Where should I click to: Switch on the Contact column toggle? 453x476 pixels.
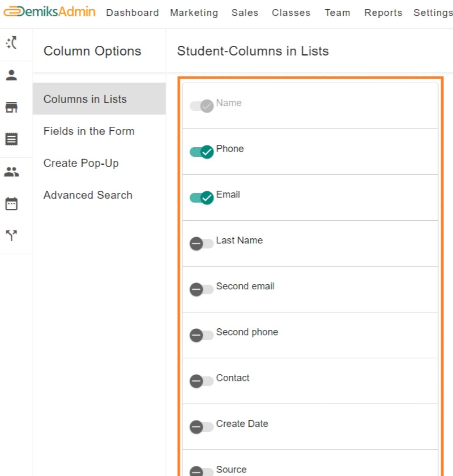click(x=202, y=381)
